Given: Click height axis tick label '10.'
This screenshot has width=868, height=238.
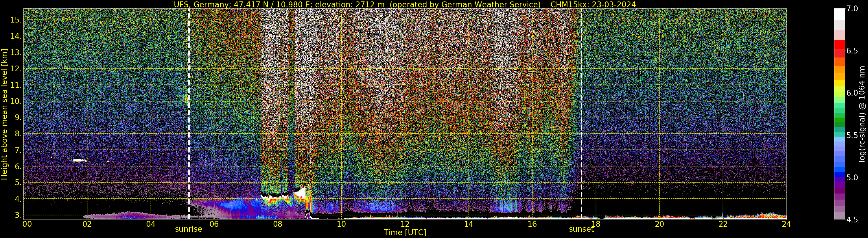Looking at the screenshot, I should point(16,101).
